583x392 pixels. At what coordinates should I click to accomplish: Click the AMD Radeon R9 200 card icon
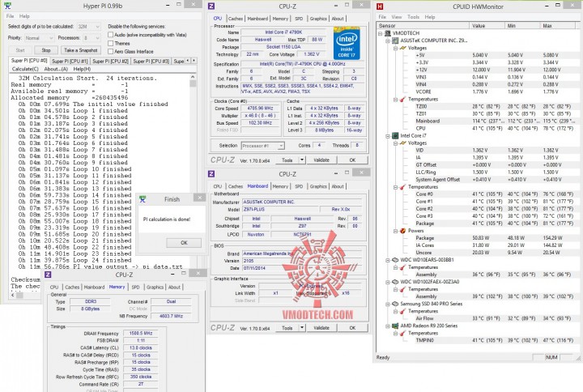[x=395, y=326]
